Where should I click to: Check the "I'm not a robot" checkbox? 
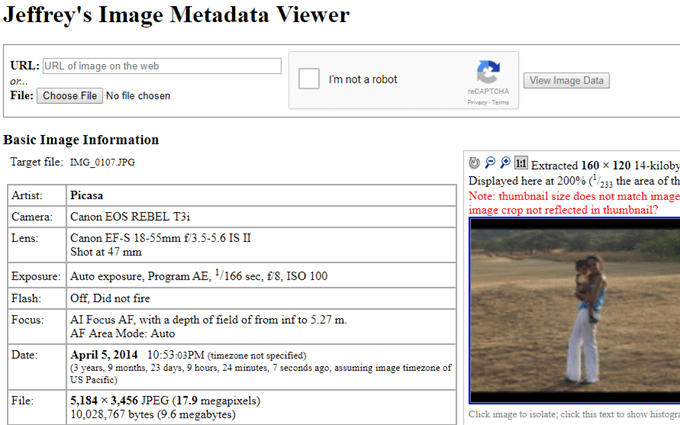click(x=310, y=80)
